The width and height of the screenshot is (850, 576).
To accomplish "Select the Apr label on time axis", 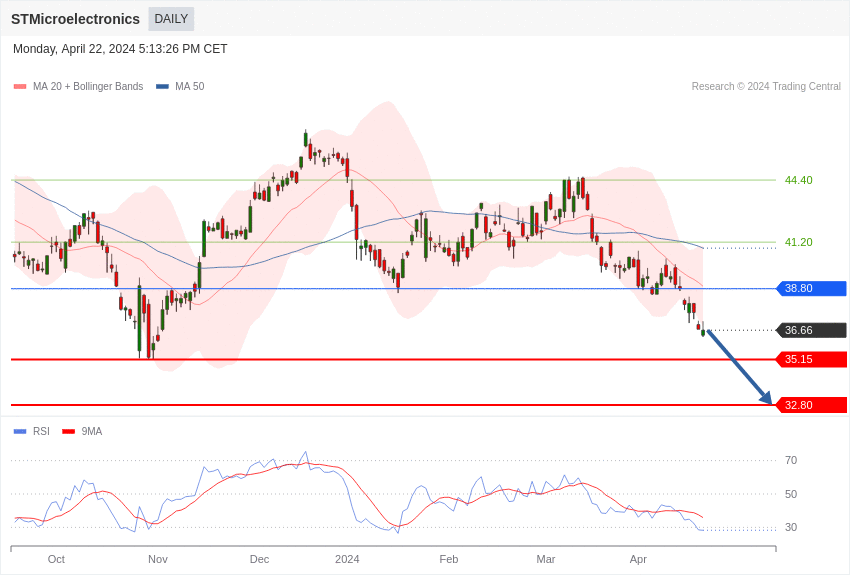I will [x=638, y=559].
